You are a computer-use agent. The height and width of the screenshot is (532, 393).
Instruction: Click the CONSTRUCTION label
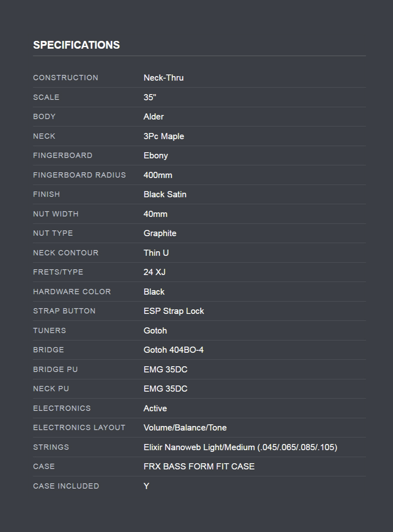(x=65, y=78)
